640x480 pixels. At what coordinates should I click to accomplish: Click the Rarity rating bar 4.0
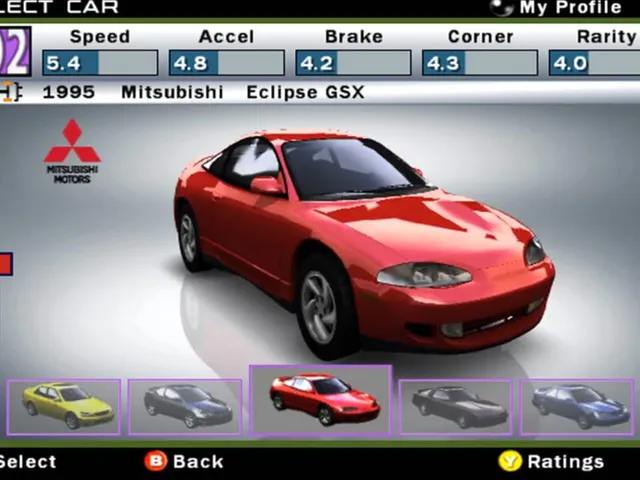click(x=594, y=63)
